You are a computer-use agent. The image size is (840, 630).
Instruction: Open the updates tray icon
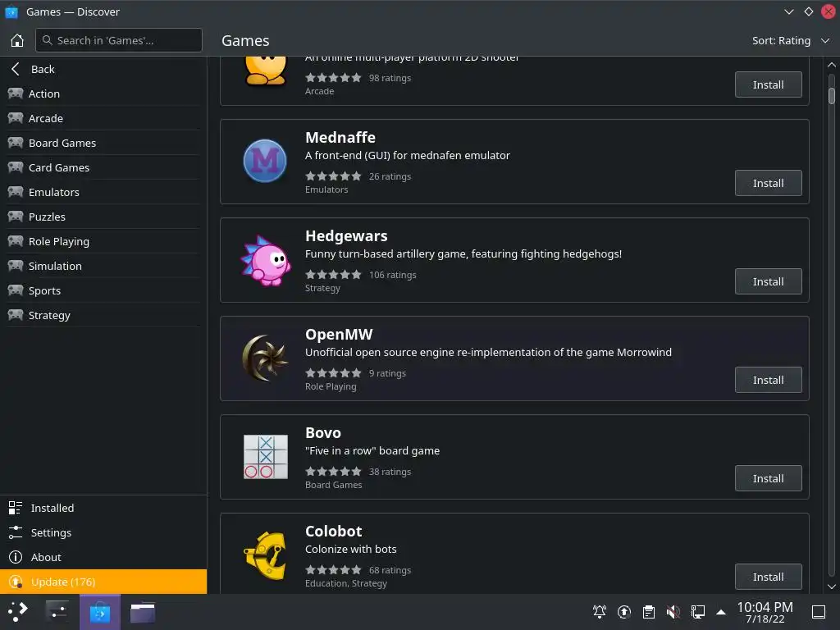pyautogui.click(x=624, y=611)
